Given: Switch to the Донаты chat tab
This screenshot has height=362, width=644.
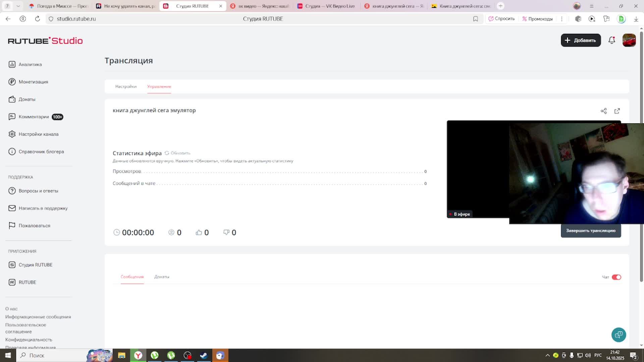Looking at the screenshot, I should pos(161,277).
